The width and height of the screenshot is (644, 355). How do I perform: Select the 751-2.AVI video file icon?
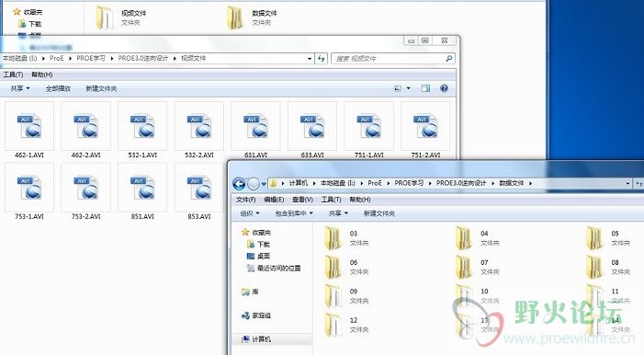point(425,126)
